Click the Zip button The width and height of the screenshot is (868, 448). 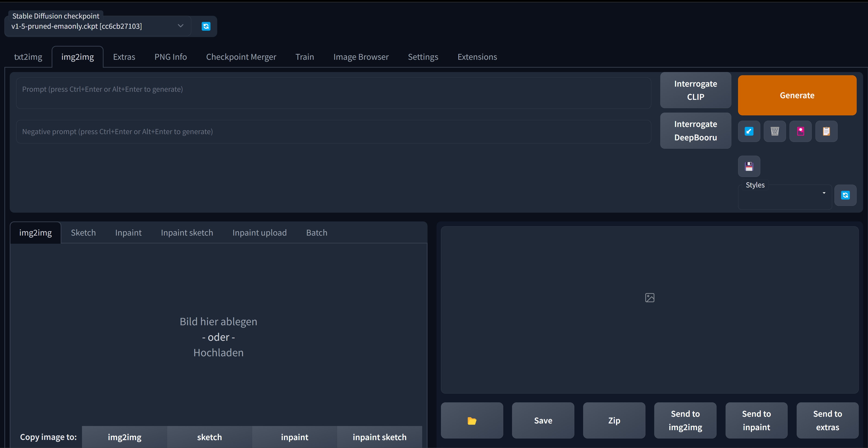click(x=614, y=420)
